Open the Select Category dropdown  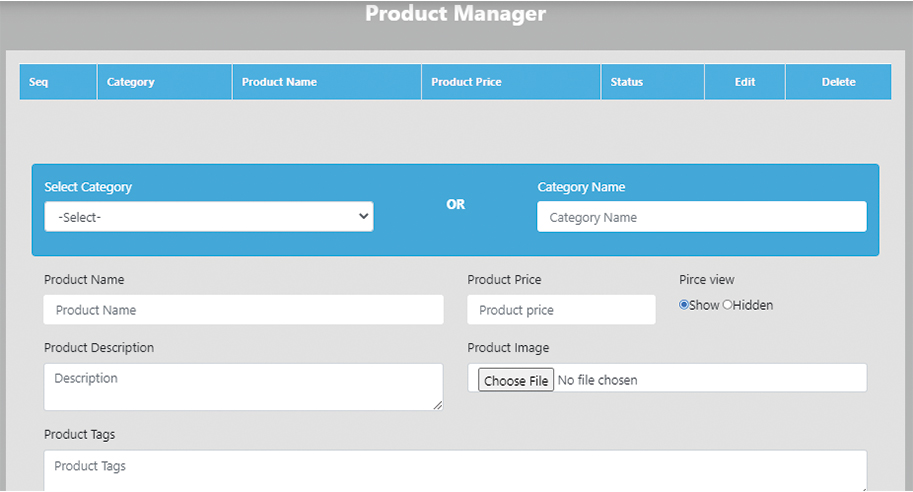[208, 217]
